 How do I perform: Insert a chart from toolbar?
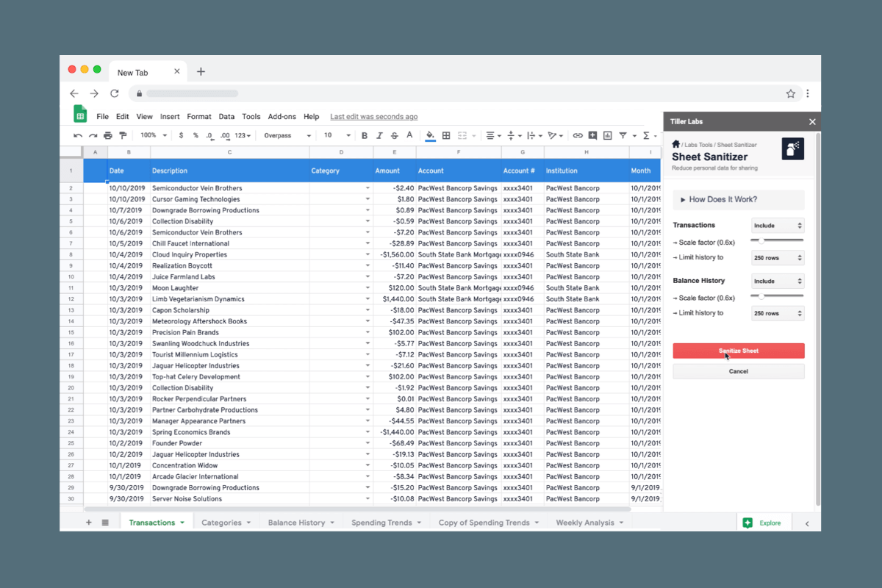tap(607, 135)
